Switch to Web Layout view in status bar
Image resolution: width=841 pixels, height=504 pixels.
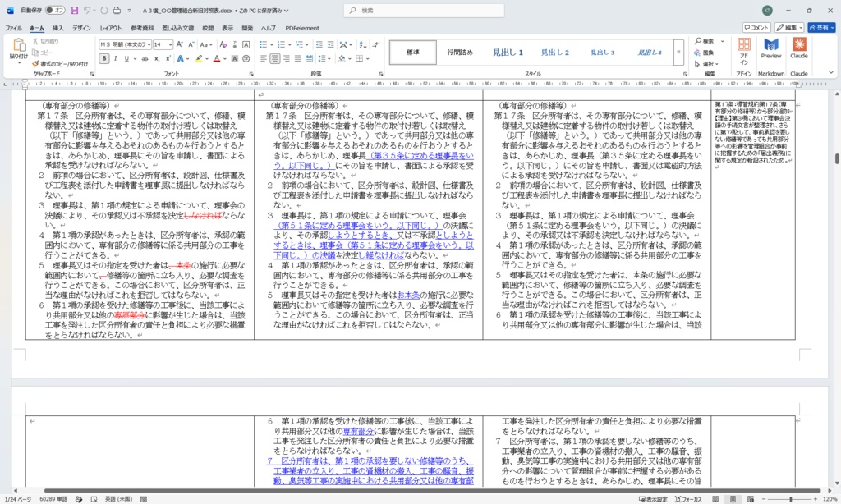tap(751, 499)
